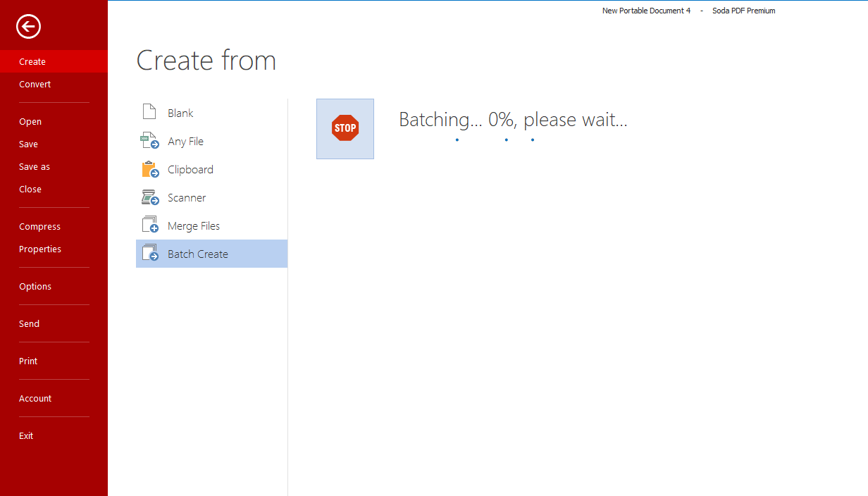
Task: Select Send in the sidebar
Action: click(x=54, y=323)
